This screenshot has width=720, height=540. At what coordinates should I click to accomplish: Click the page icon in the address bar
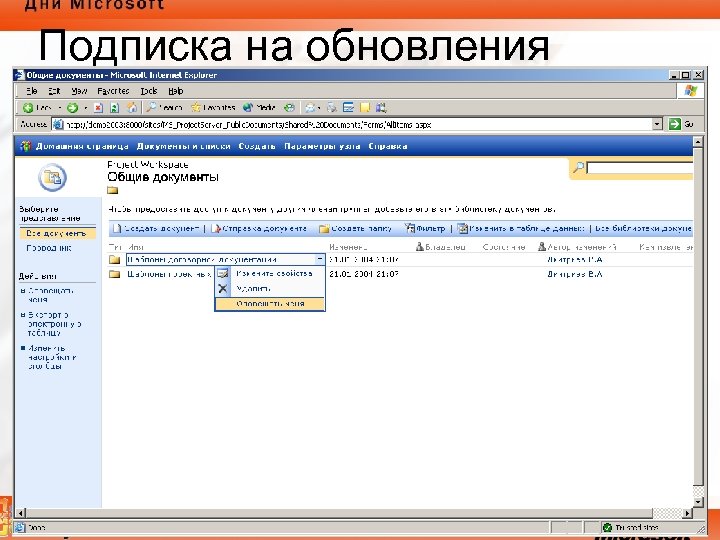pyautogui.click(x=58, y=124)
